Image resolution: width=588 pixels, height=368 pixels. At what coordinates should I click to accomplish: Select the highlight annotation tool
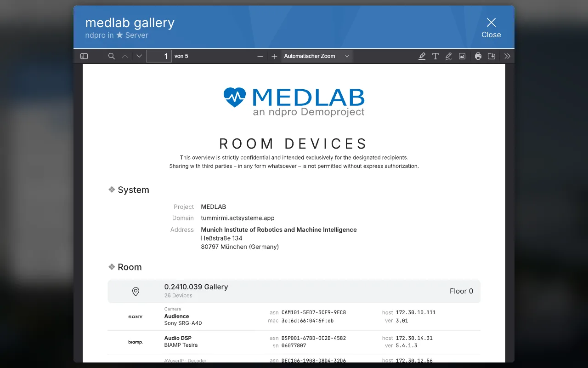422,56
